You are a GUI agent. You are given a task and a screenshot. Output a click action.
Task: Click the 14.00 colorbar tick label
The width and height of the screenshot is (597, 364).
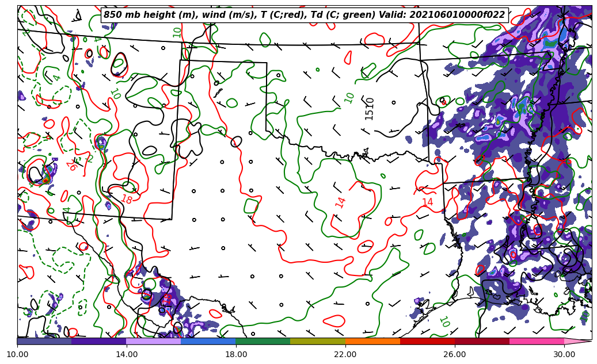pos(127,354)
